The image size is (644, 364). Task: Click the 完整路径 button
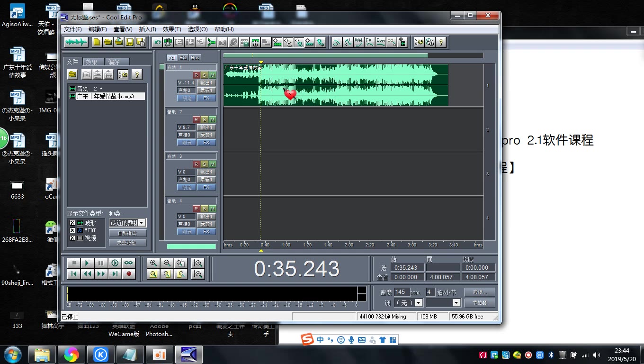coord(127,242)
